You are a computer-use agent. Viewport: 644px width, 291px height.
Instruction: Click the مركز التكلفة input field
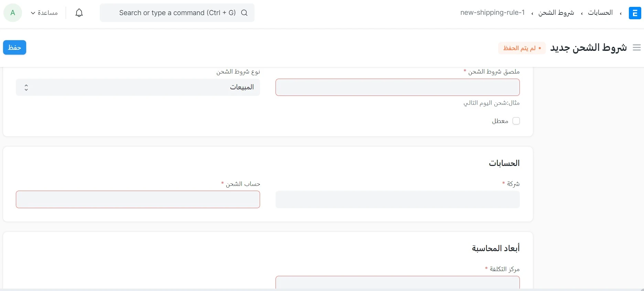tap(398, 282)
